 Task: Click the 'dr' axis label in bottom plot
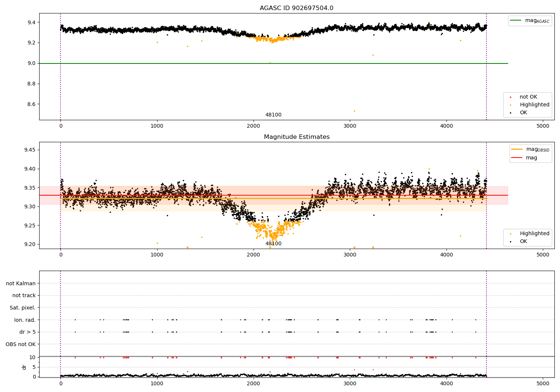[24, 367]
